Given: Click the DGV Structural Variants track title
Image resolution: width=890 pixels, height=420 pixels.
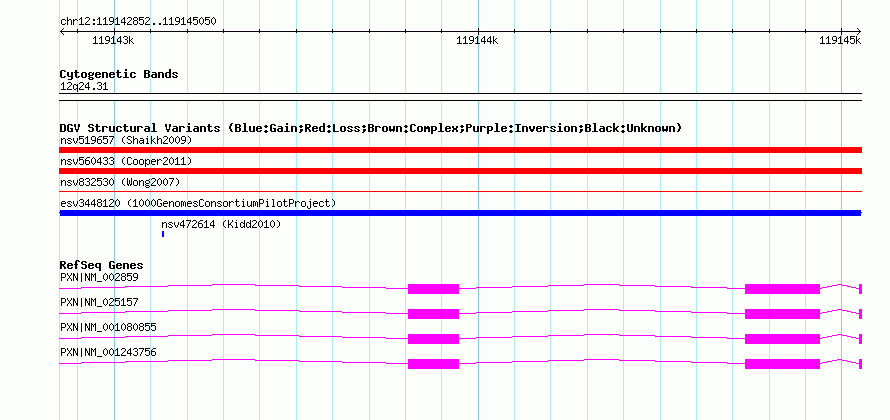Looking at the screenshot, I should point(371,128).
